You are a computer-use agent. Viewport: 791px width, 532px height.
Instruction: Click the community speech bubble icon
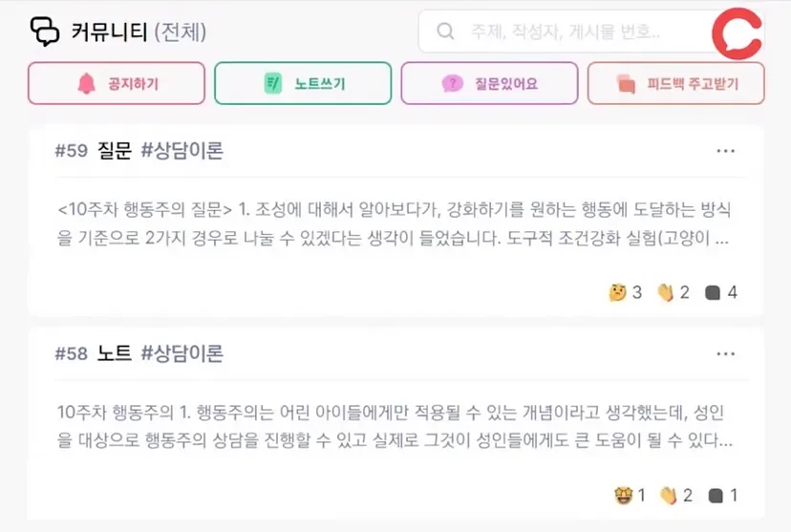45,32
